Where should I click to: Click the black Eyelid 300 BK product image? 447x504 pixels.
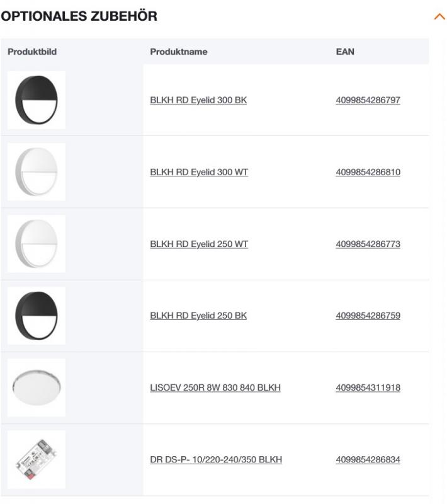[38, 98]
